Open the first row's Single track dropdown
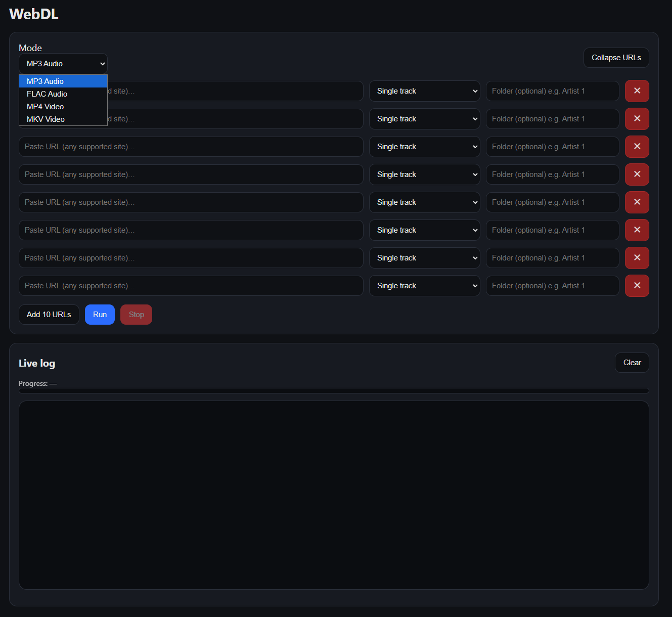This screenshot has height=617, width=672. [424, 91]
